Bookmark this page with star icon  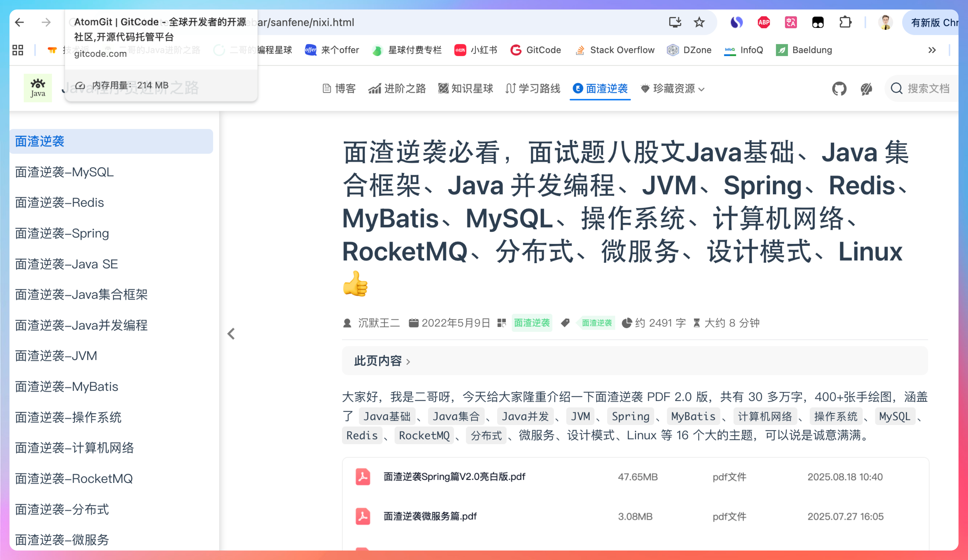(x=699, y=22)
